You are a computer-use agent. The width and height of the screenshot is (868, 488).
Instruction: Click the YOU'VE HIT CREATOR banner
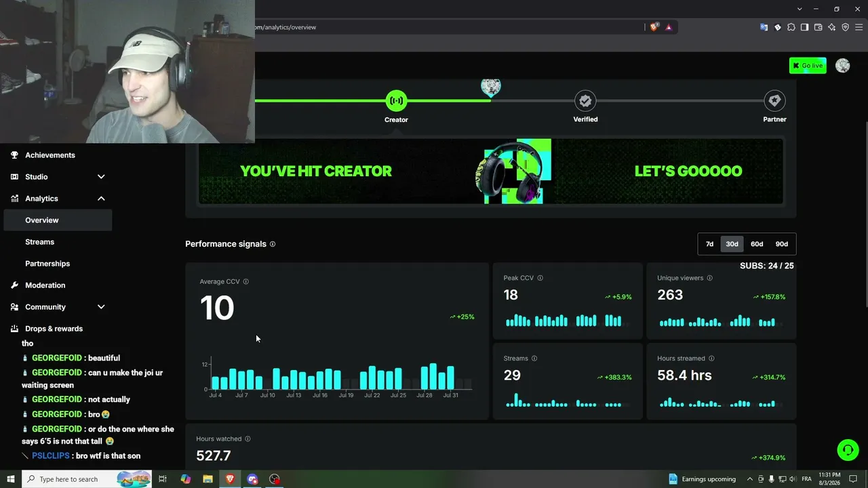491,171
